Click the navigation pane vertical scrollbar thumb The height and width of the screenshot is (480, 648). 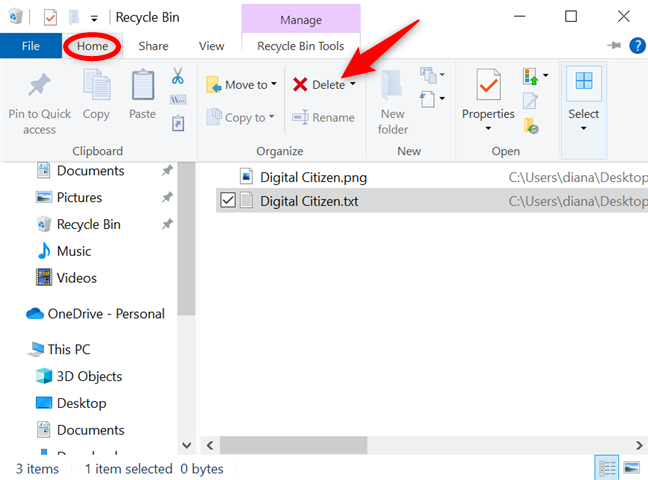pyautogui.click(x=186, y=239)
